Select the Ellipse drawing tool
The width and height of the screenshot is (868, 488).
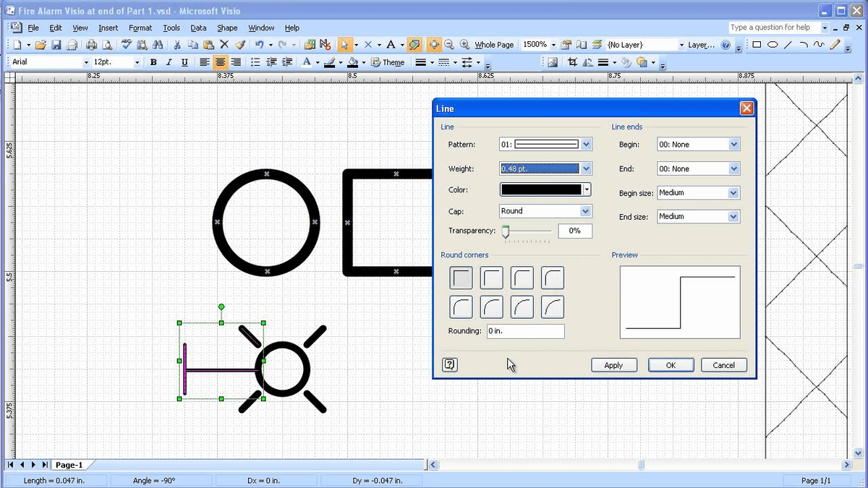[x=772, y=45]
